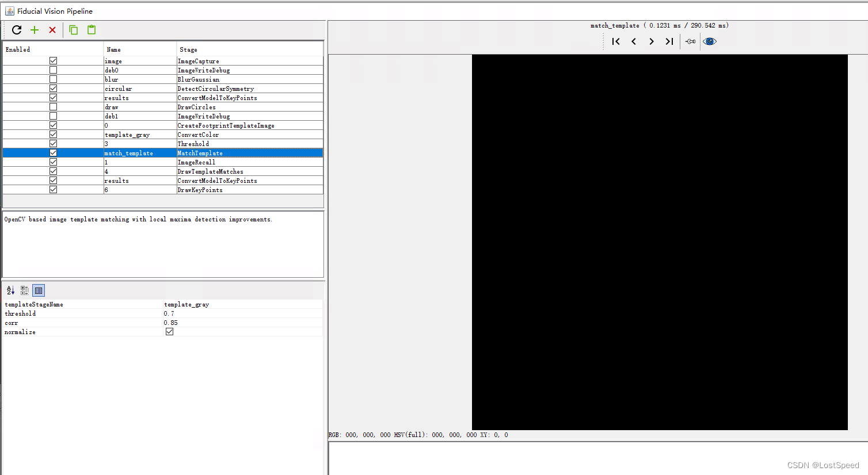This screenshot has width=868, height=475.
Task: Select the Threshold stage cell
Action: (250, 144)
